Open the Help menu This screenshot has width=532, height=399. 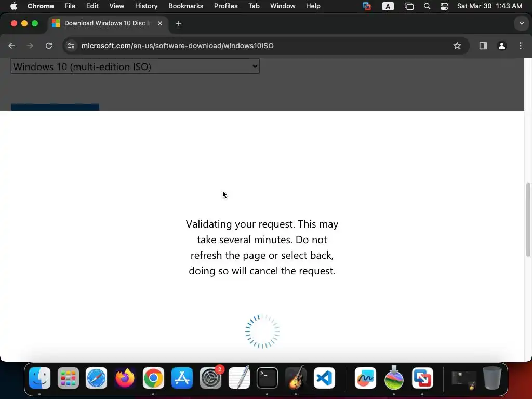313,6
